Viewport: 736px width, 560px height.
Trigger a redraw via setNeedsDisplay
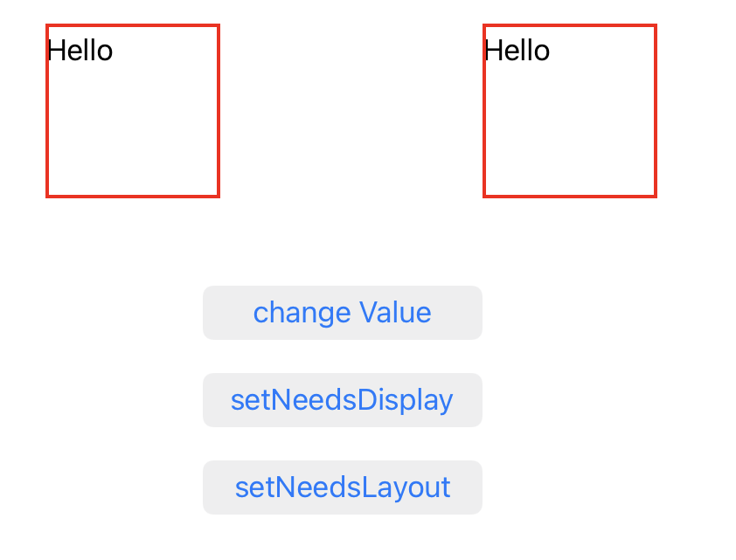click(x=342, y=400)
